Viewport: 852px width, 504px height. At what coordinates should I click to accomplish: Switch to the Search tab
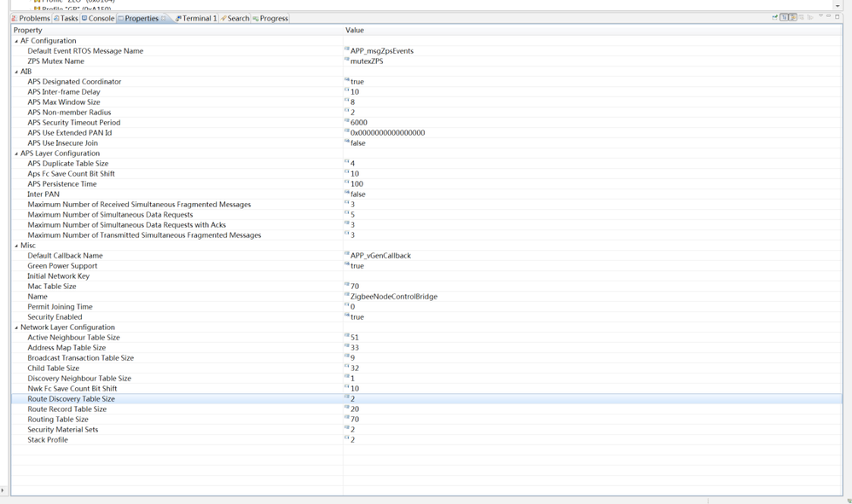(x=235, y=19)
